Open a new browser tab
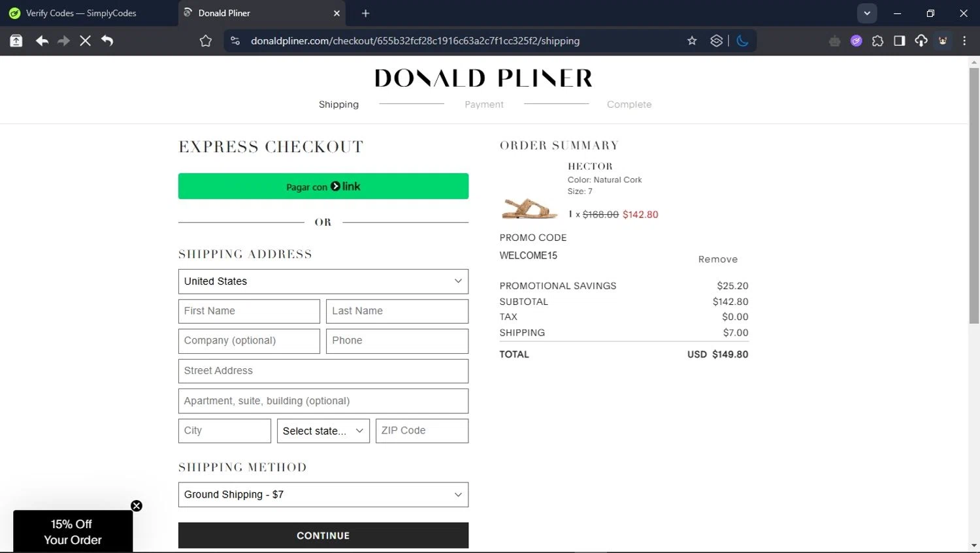Screen dimensions: 980x553 click(x=365, y=13)
